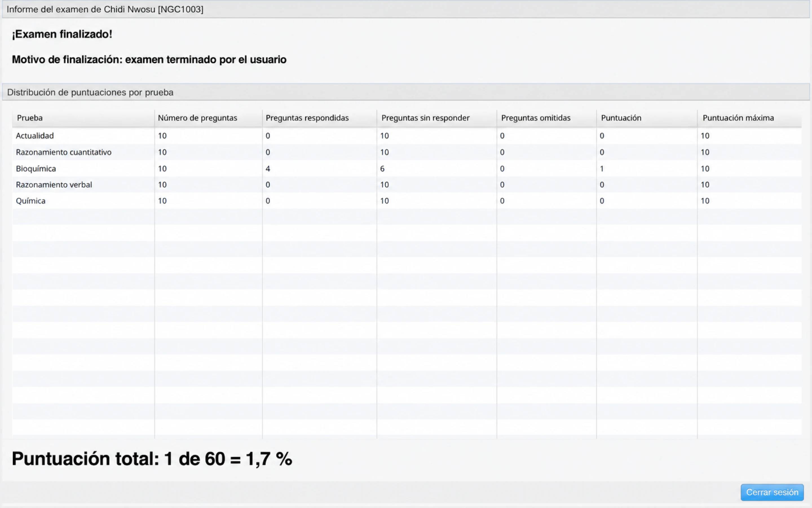Click Actualidad maximum score value 10

coord(705,136)
